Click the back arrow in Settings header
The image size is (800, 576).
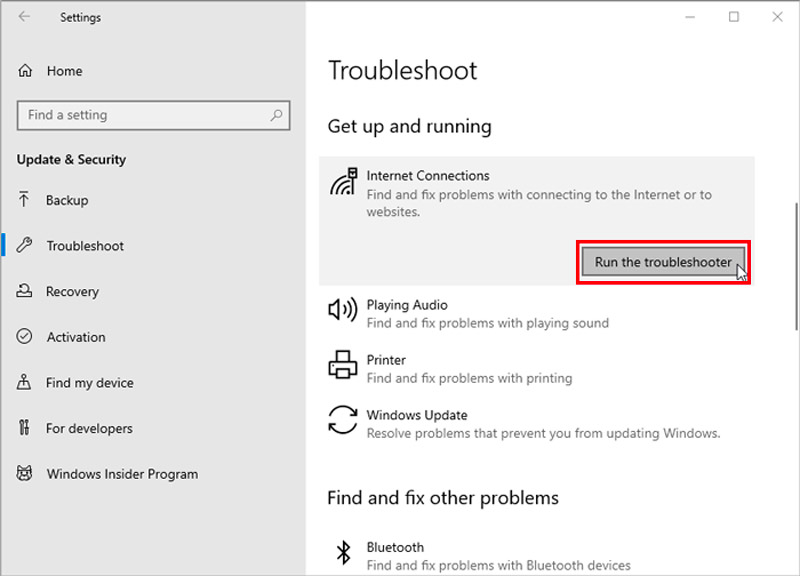[x=24, y=17]
